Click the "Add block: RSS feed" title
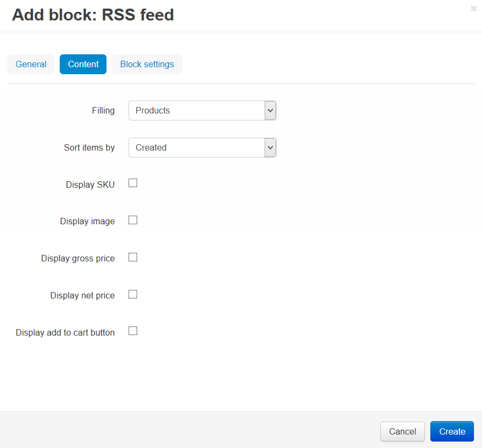This screenshot has width=482, height=448. (93, 15)
